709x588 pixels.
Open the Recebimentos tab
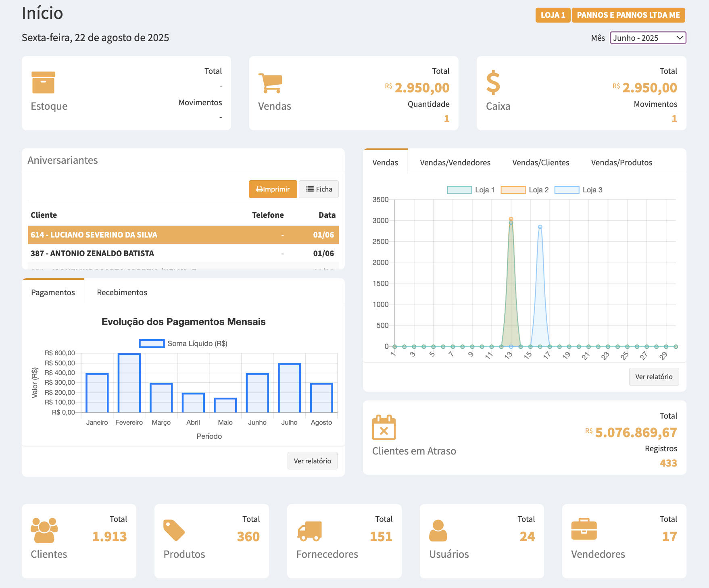122,292
